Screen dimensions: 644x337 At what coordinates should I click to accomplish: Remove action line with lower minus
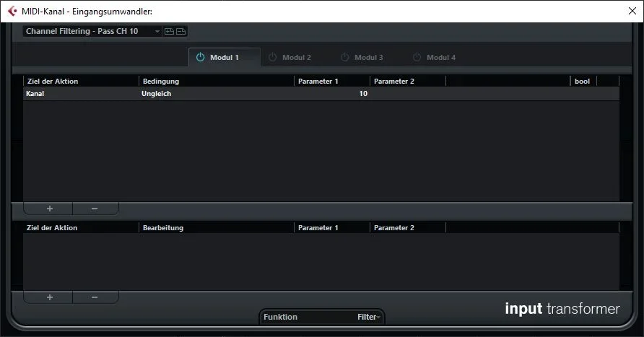[95, 297]
